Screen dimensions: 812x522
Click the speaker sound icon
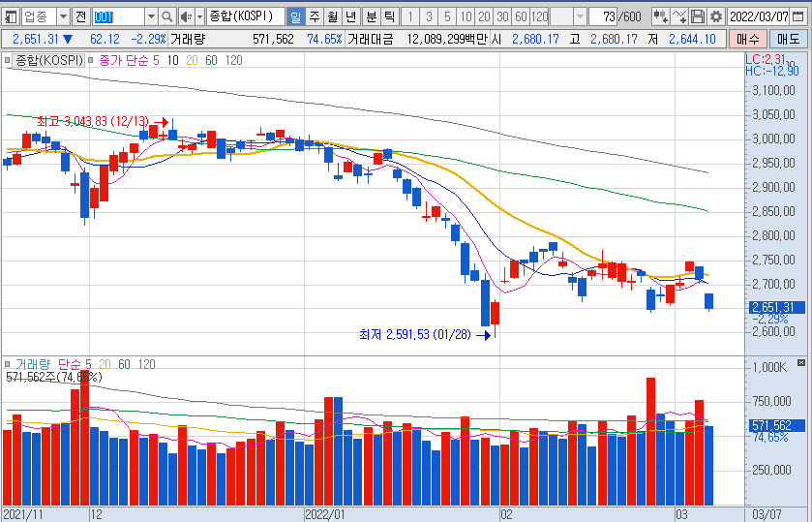click(x=186, y=16)
